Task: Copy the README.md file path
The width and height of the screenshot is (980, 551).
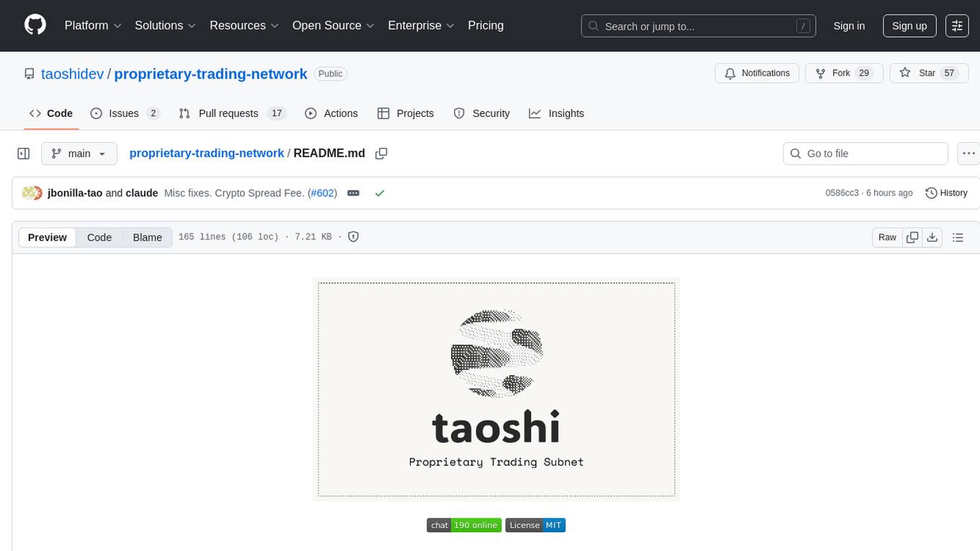Action: [382, 154]
